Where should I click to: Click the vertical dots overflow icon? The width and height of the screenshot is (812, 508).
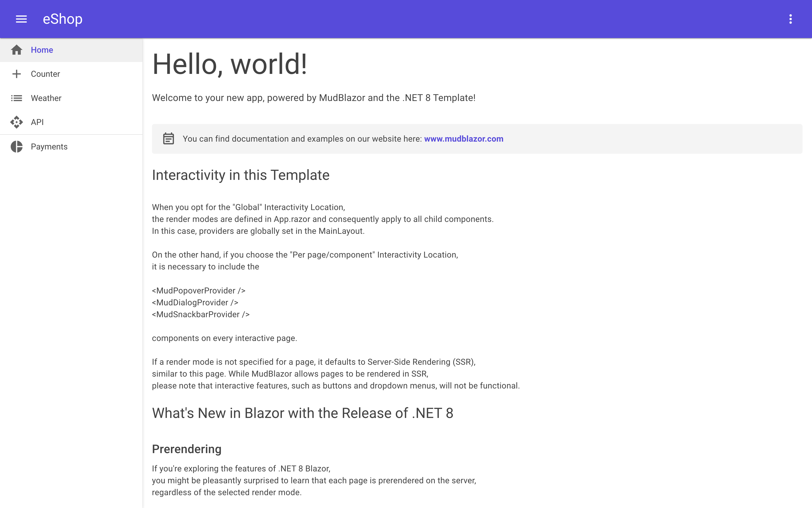click(790, 19)
